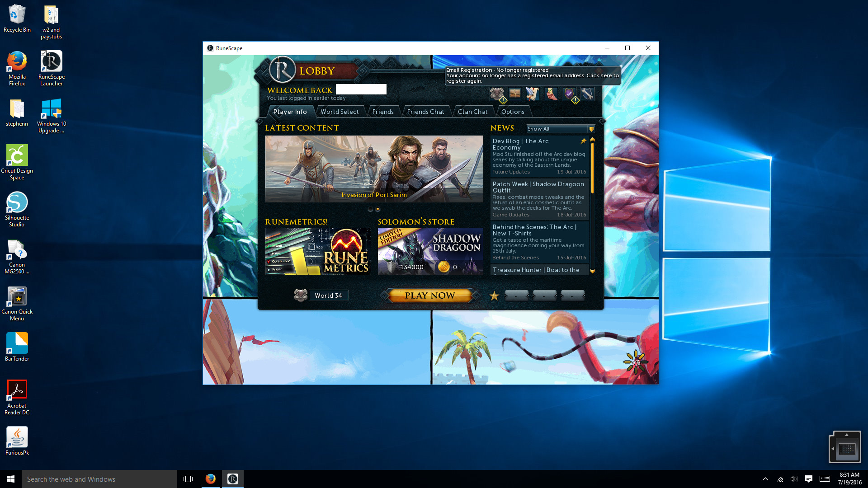
Task: Select Silhouette Studio desktop shortcut
Action: [x=17, y=210]
